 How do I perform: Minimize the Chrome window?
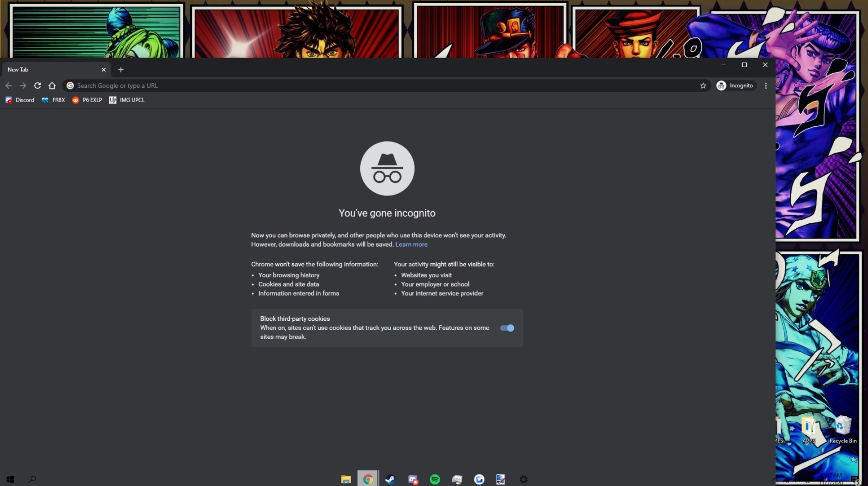(x=724, y=65)
